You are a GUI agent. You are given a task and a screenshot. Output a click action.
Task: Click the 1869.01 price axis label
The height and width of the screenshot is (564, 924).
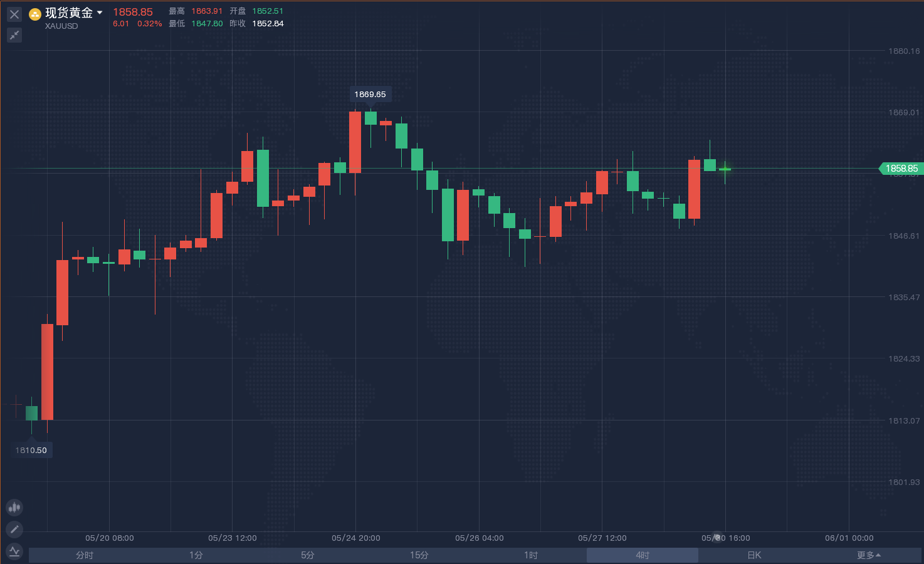click(904, 113)
